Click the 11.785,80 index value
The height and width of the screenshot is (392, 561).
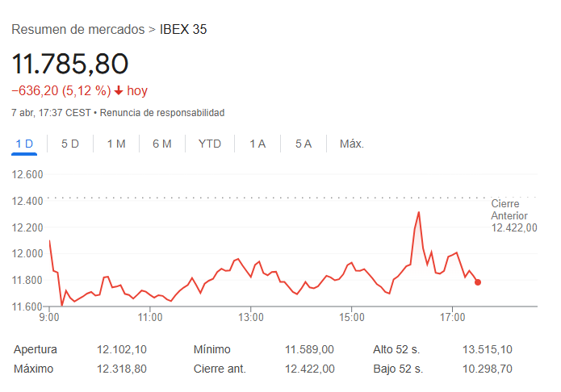tap(70, 63)
